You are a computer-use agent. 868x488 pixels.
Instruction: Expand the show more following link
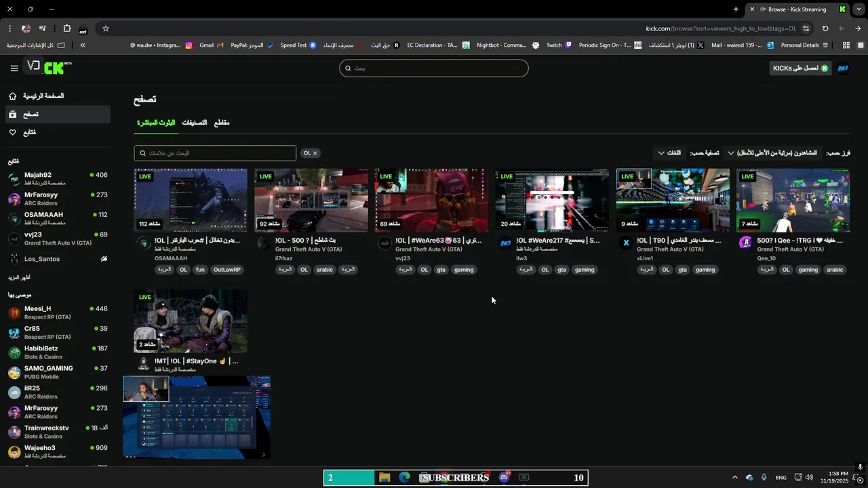coord(19,278)
